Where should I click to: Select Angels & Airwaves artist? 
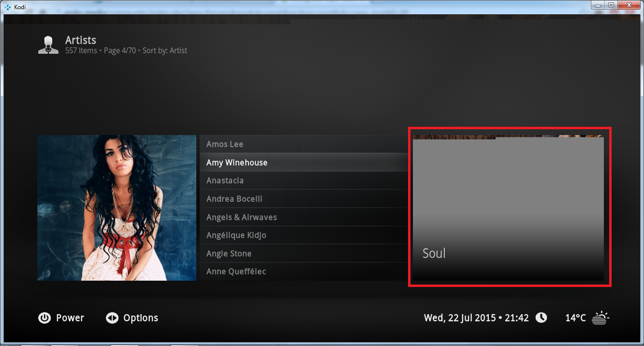[304, 217]
